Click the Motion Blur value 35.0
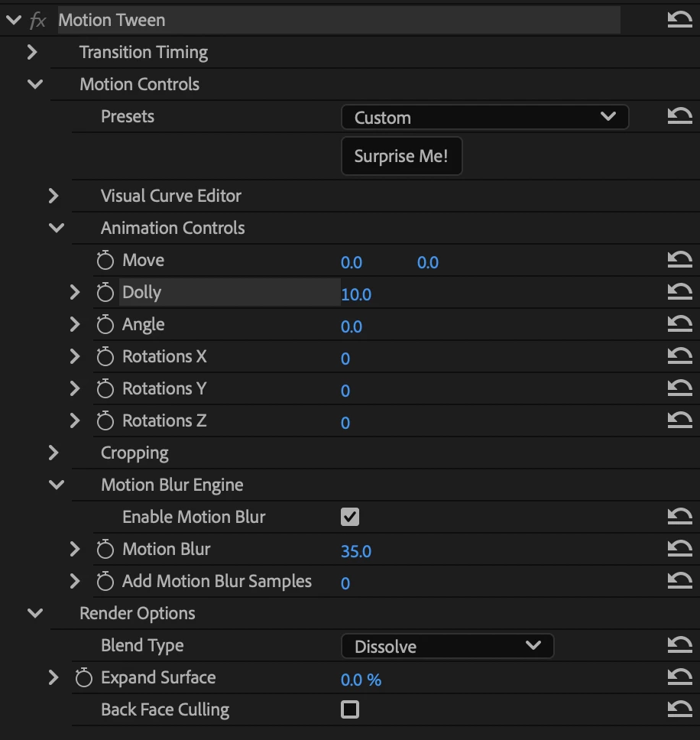The image size is (700, 740). [x=356, y=551]
